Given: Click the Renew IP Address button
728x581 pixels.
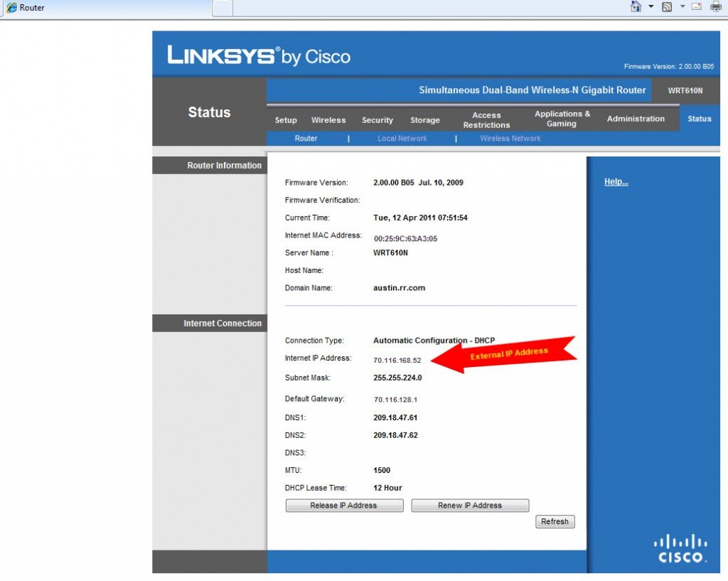Looking at the screenshot, I should pos(470,506).
